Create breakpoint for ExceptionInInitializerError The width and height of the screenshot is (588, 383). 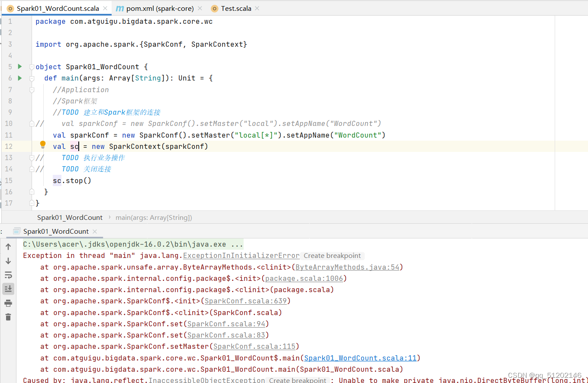332,255
